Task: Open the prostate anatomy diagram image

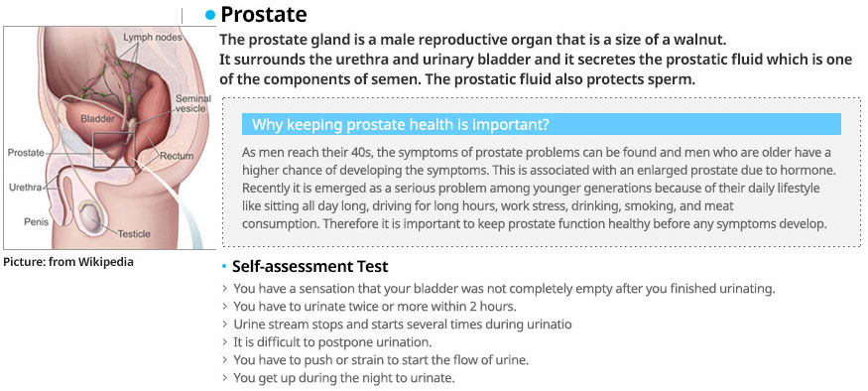Action: (109, 138)
